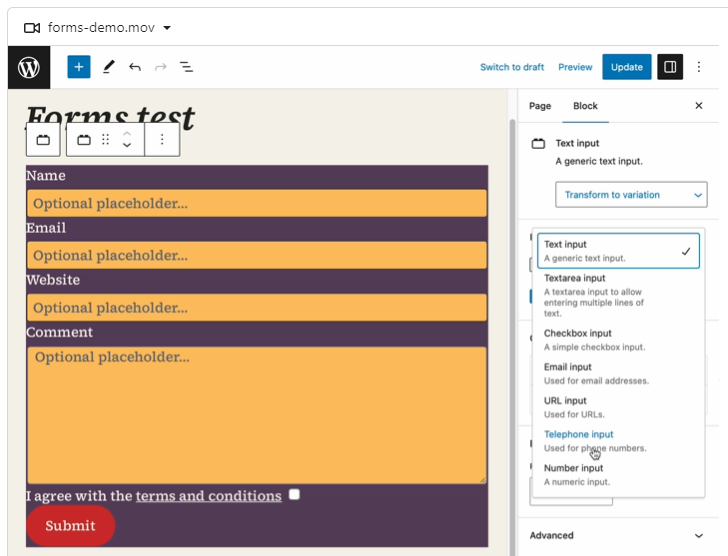Viewport: 728px width, 556px height.
Task: Open block toolbar three-dot options
Action: tap(162, 140)
